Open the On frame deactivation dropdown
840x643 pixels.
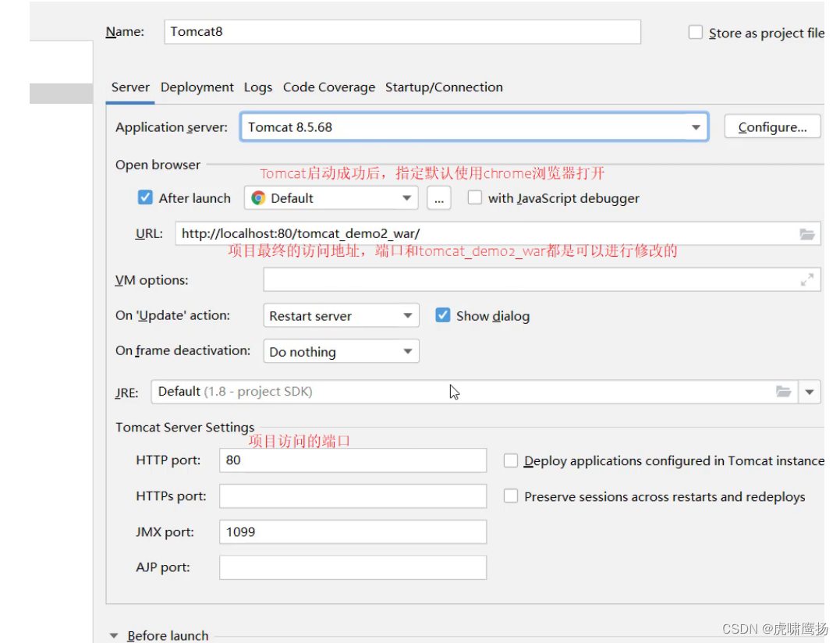(407, 351)
